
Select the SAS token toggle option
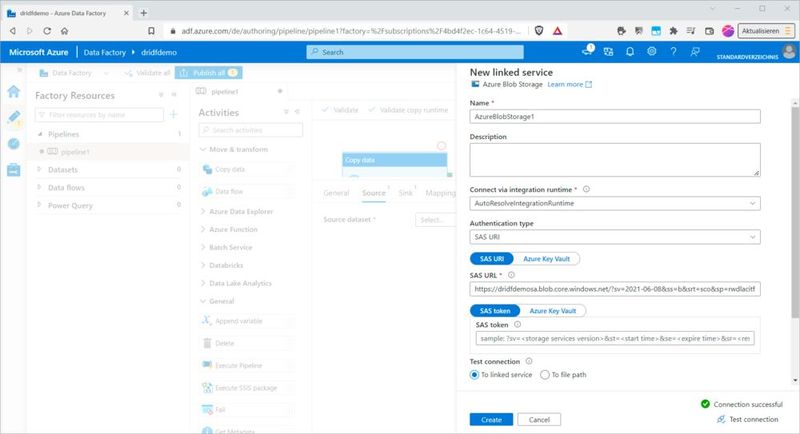[x=495, y=311]
